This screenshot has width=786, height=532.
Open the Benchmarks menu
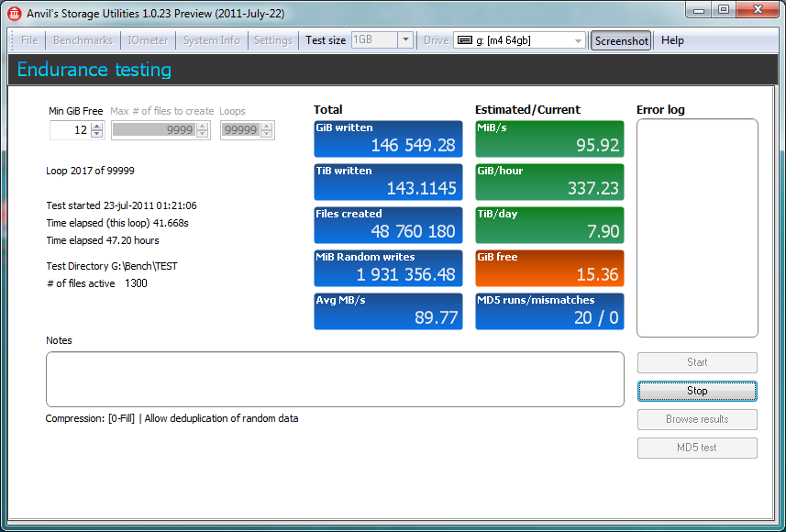click(x=83, y=40)
